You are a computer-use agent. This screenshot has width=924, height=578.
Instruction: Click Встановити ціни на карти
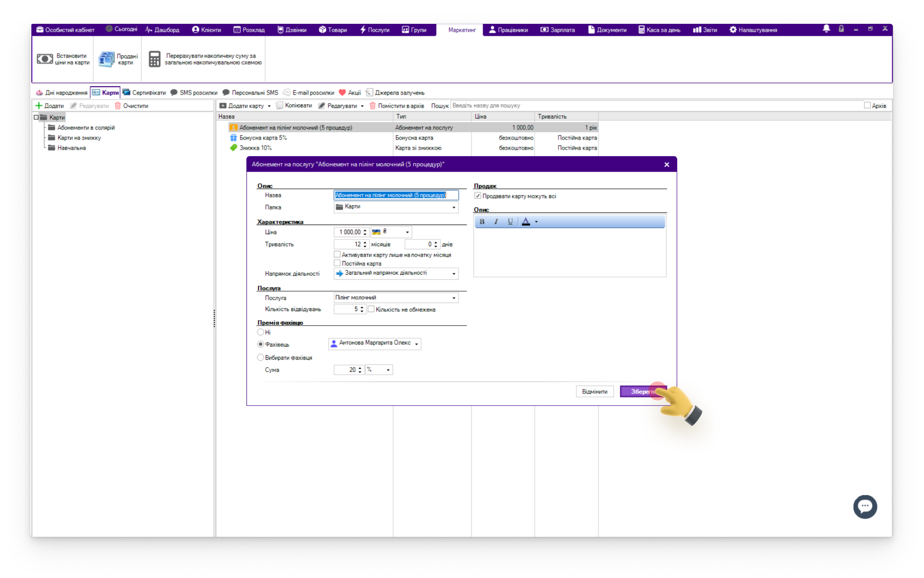coord(63,59)
